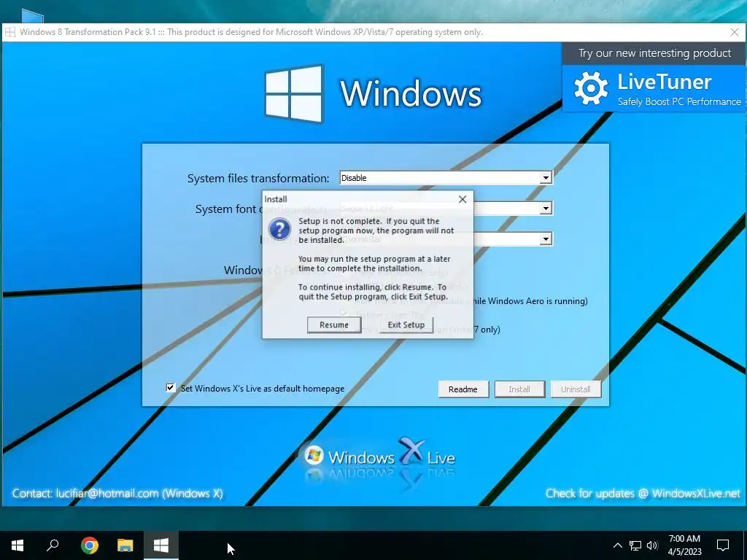Expand the System font configuration dropdown arrow
The image size is (747, 560).
tap(546, 208)
